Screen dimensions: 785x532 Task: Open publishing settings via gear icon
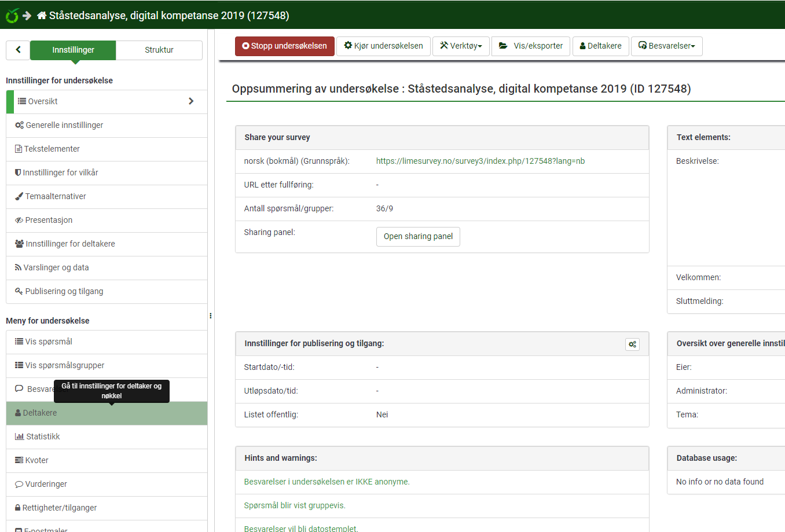click(632, 344)
